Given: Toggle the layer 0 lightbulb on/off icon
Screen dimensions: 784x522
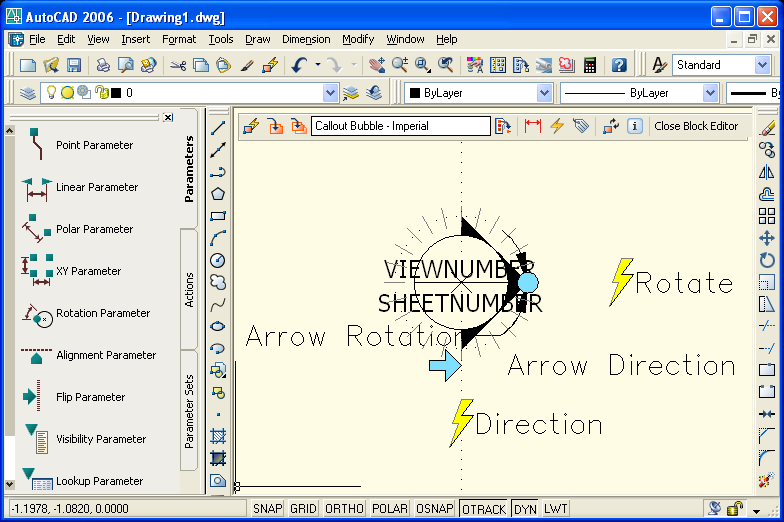Looking at the screenshot, I should click(51, 92).
